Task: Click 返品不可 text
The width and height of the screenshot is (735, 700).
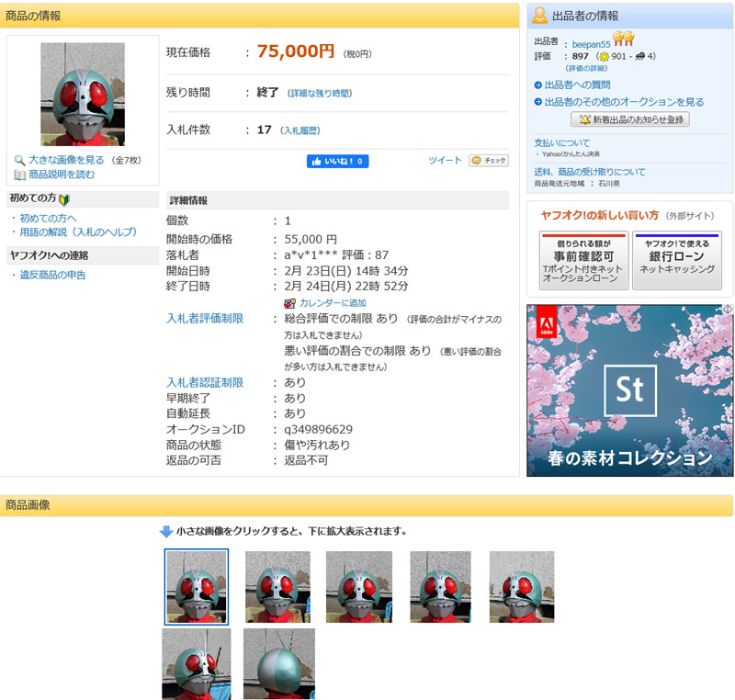Action: (x=306, y=460)
